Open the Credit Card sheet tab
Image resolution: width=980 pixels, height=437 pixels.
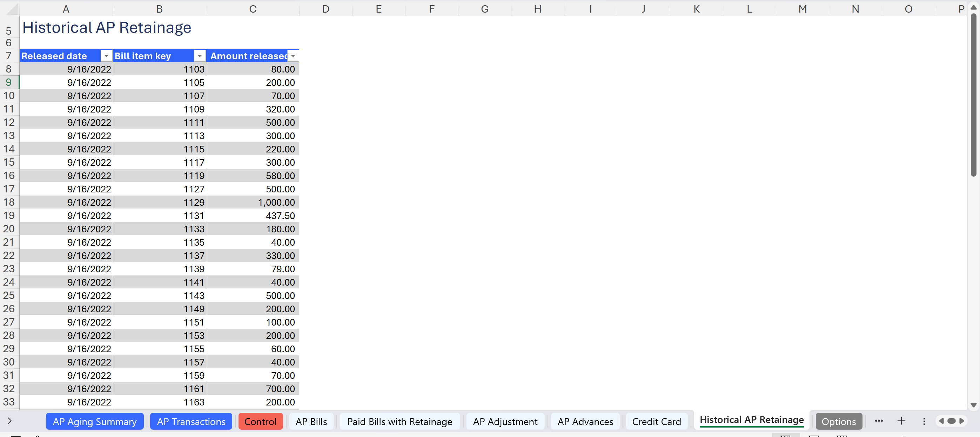coord(656,422)
